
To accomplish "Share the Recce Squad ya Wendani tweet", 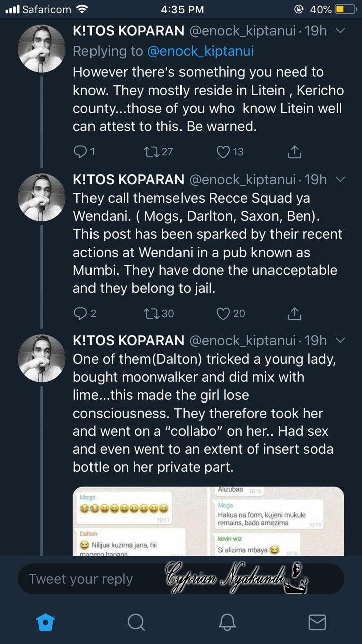I will [295, 314].
